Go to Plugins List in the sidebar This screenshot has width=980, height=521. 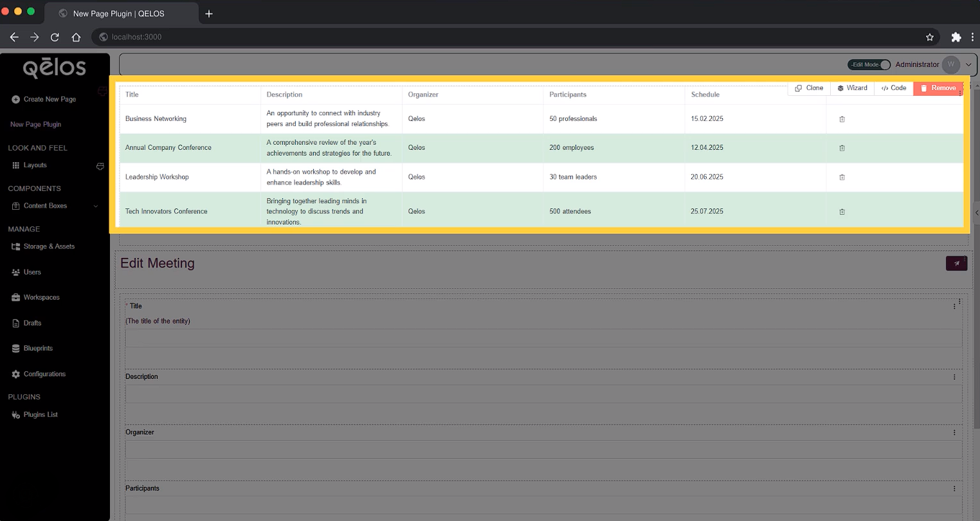pyautogui.click(x=41, y=415)
